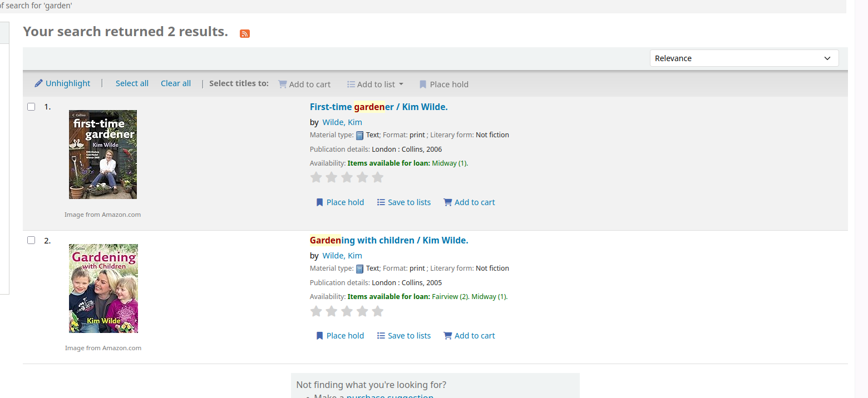This screenshot has width=868, height=398.
Task: Tick the checkbox for result 2
Action: (31, 240)
